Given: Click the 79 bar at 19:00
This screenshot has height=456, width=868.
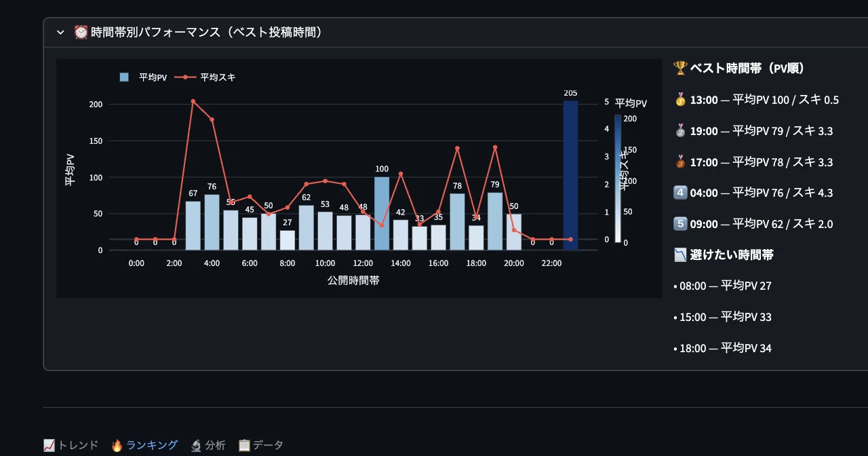Looking at the screenshot, I should pos(495,221).
